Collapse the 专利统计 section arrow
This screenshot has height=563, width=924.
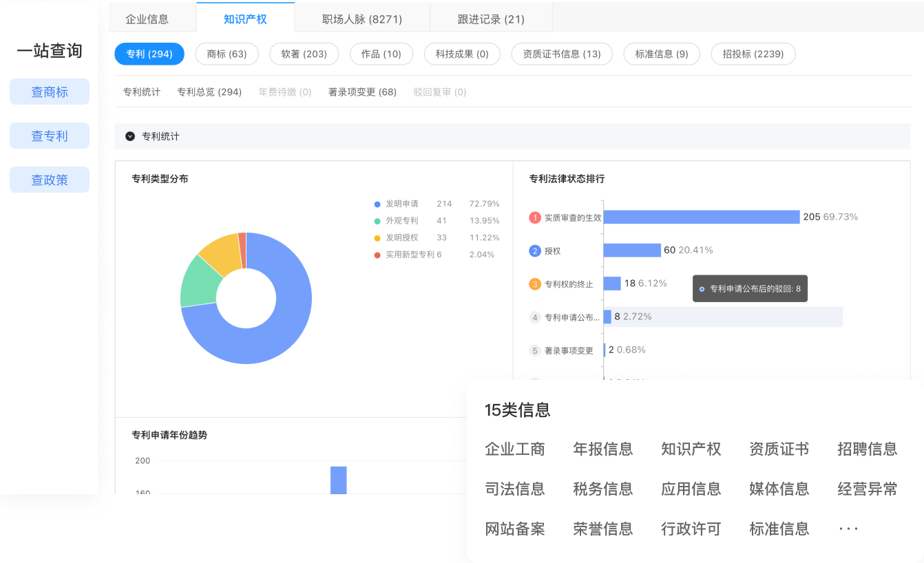[130, 136]
